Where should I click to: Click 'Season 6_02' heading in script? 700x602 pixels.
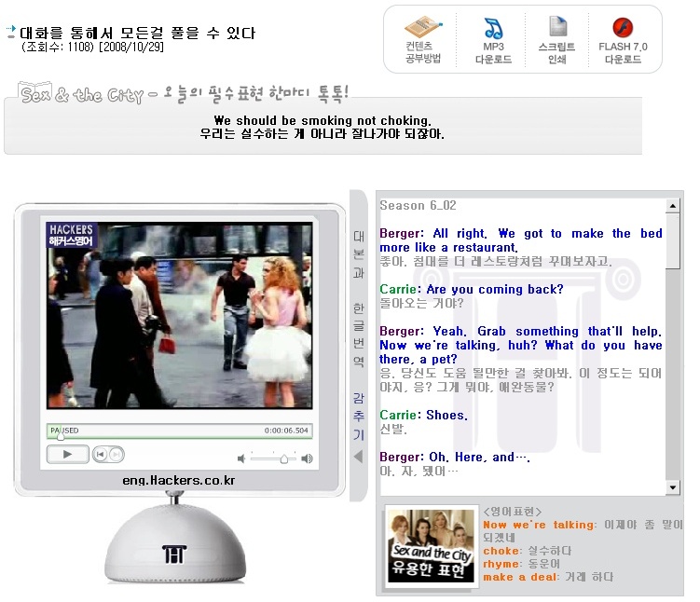click(x=418, y=205)
